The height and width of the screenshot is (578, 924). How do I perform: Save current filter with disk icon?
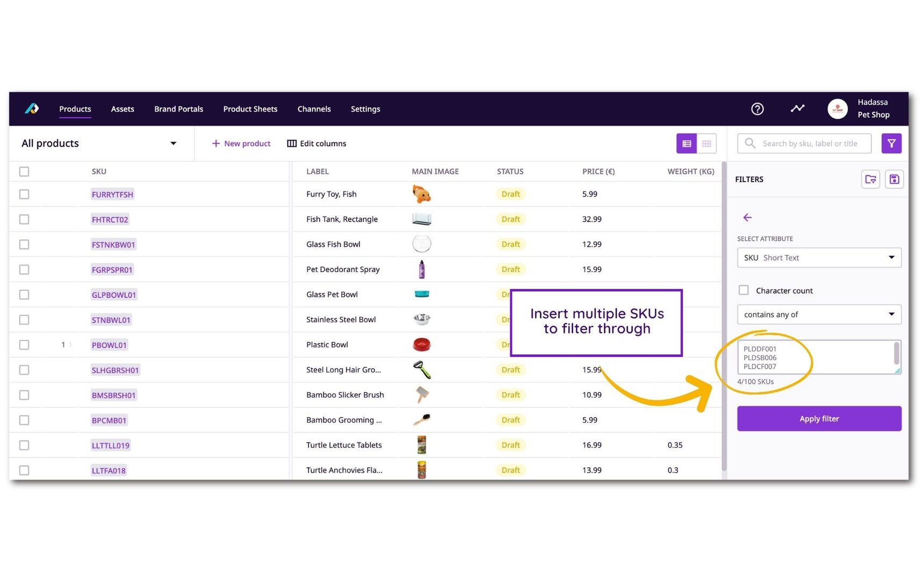click(894, 180)
